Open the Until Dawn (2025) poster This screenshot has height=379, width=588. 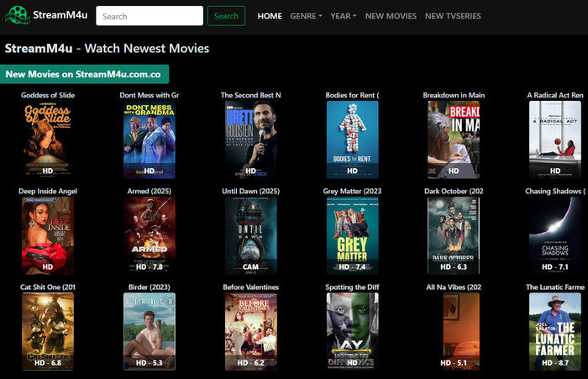[x=251, y=235]
